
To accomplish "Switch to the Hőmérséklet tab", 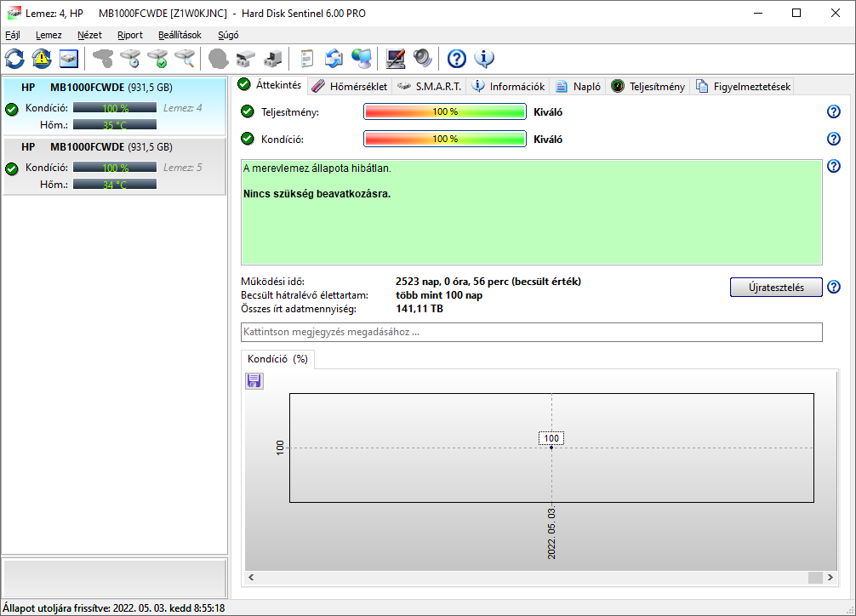I will tap(349, 86).
